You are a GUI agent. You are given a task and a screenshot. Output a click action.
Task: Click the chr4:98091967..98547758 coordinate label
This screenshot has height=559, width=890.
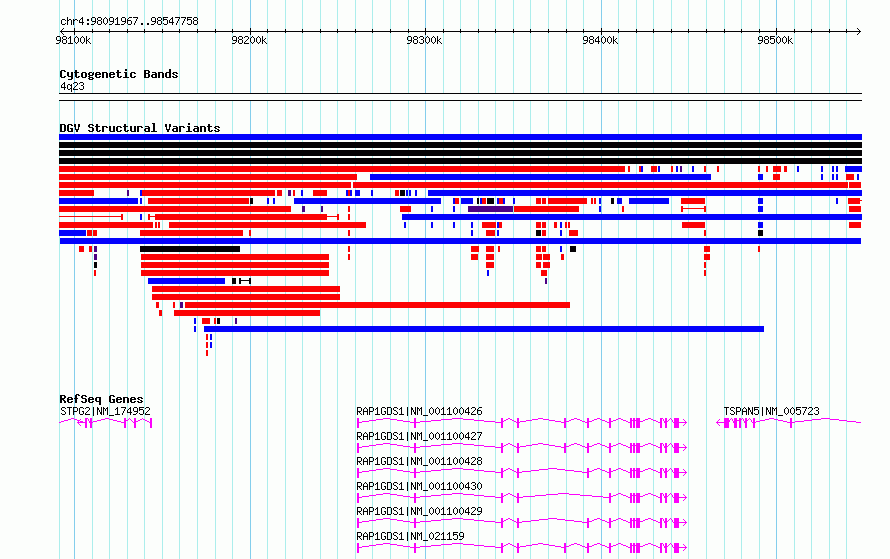[129, 22]
